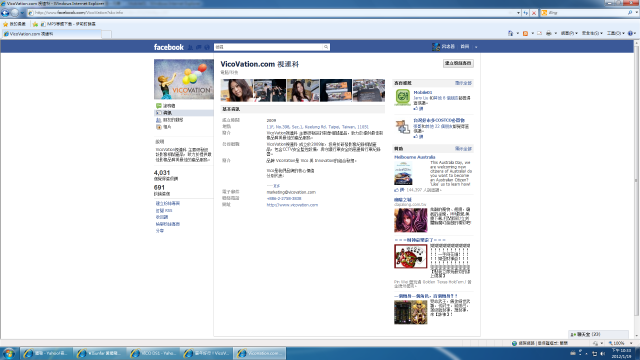This screenshot has width=640, height=360.
Task: Switch to the Yahoo taskbar window button
Action: pyautogui.click(x=46, y=353)
